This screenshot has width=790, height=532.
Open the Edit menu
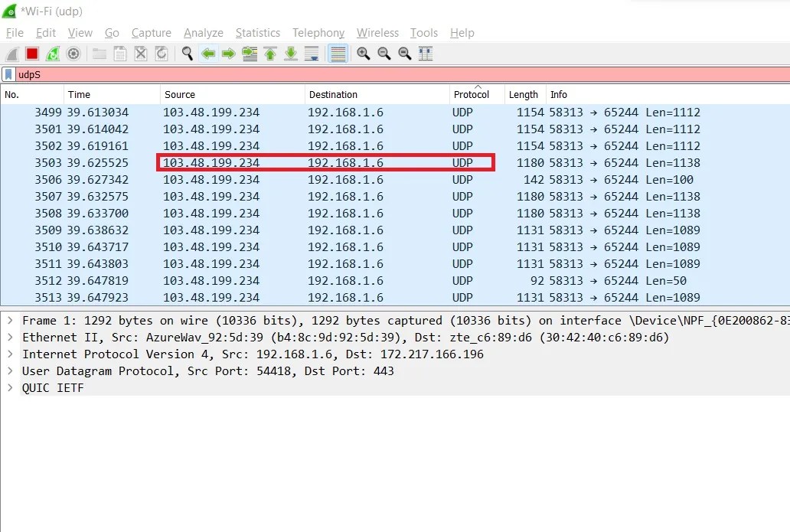(x=46, y=33)
